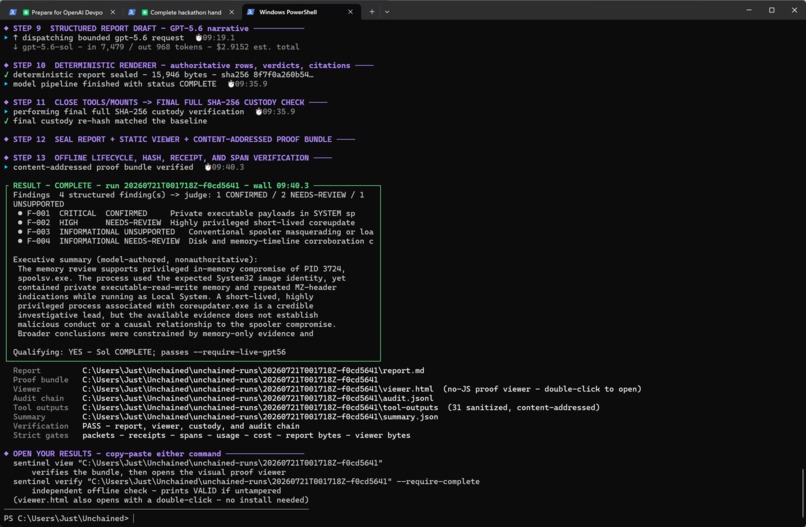This screenshot has height=527, width=806.
Task: Open the new tab profile dropdown chevron
Action: click(387, 12)
